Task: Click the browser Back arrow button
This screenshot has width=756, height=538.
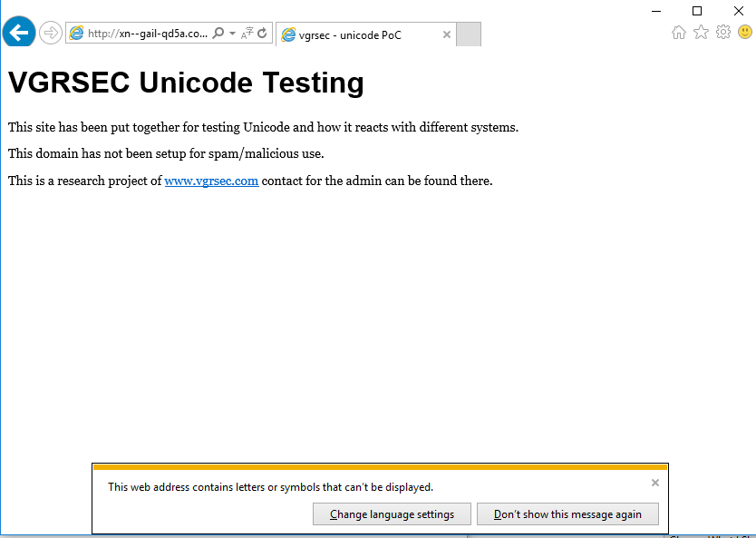Action: coord(19,34)
